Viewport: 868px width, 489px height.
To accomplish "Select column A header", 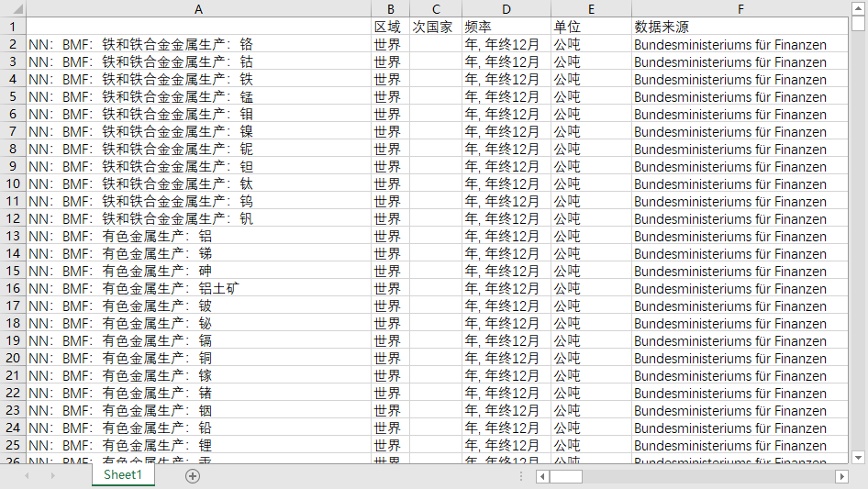I will [199, 9].
